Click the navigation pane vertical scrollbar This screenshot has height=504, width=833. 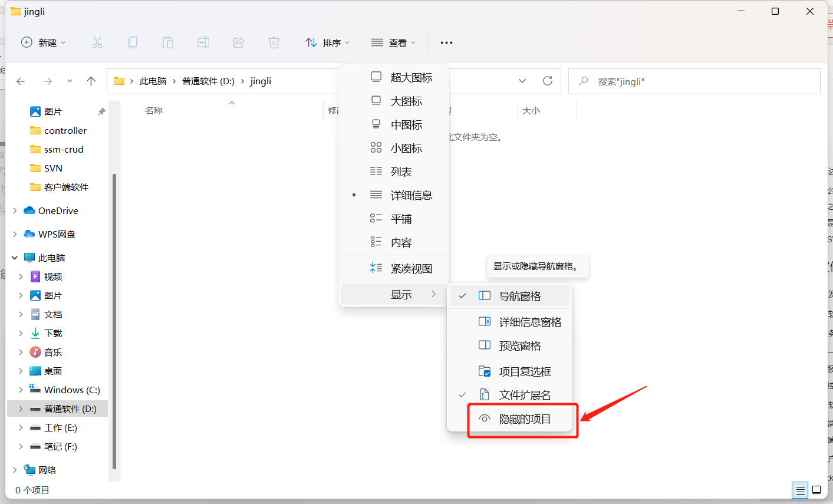[114, 321]
